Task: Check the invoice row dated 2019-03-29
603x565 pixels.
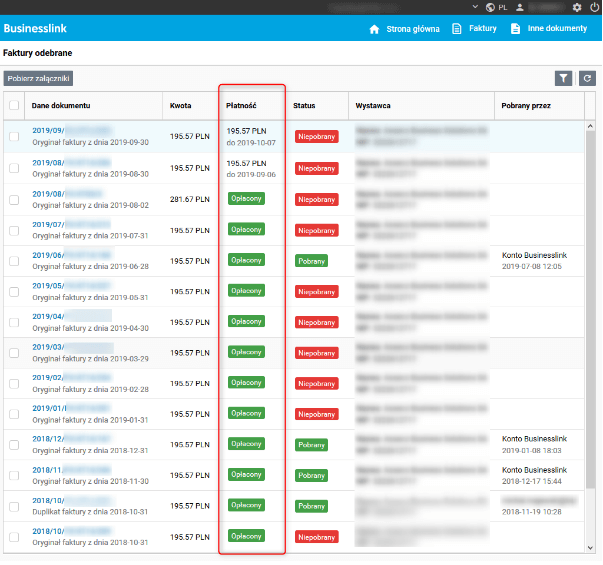Action: coord(14,353)
